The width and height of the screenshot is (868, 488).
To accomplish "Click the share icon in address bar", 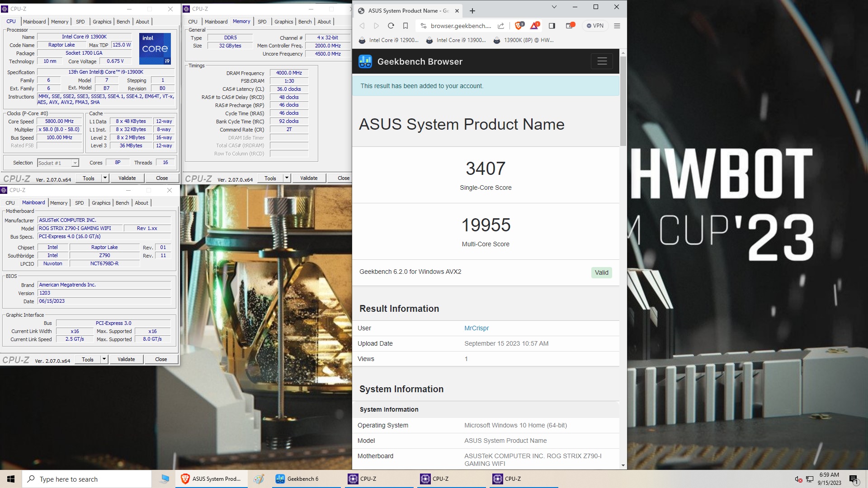I will (x=500, y=26).
